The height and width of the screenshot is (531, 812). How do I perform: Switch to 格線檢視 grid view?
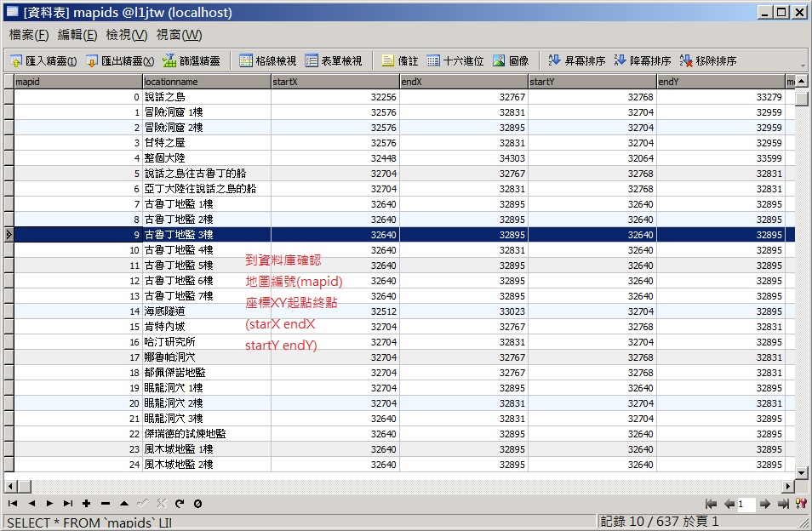click(x=268, y=61)
